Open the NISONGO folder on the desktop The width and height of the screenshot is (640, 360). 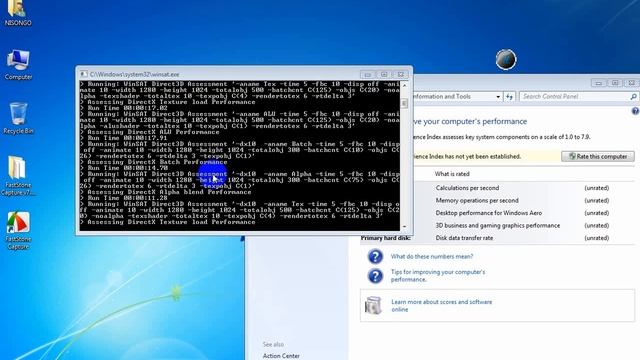click(18, 12)
